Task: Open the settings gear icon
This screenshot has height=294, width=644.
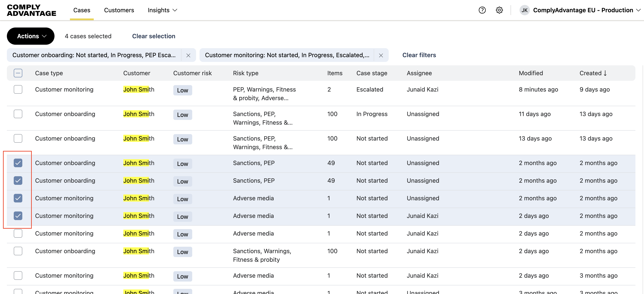Action: (499, 10)
